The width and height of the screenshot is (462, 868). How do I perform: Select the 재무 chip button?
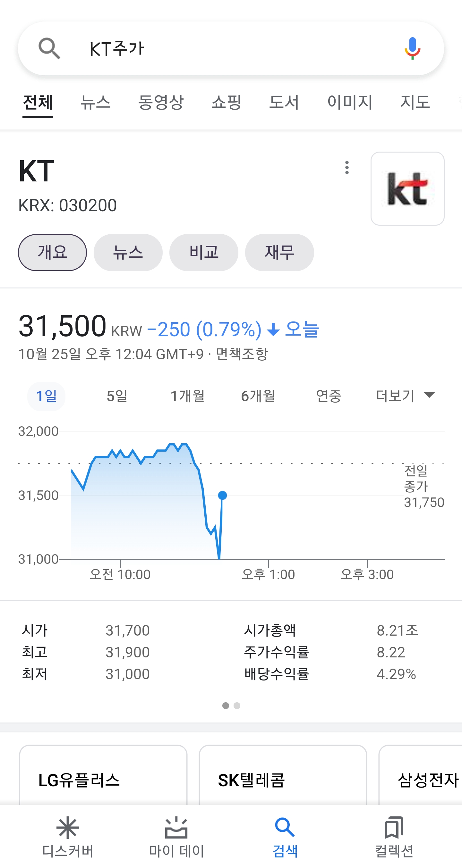pos(279,252)
